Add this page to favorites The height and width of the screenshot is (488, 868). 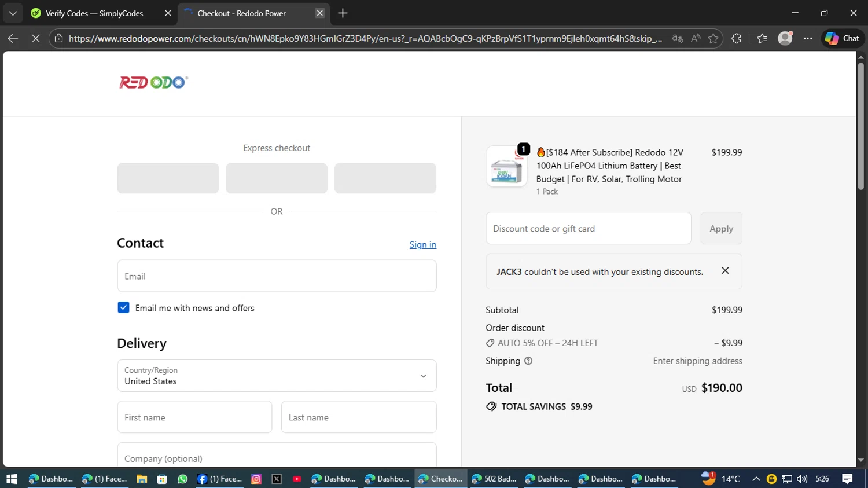click(713, 39)
